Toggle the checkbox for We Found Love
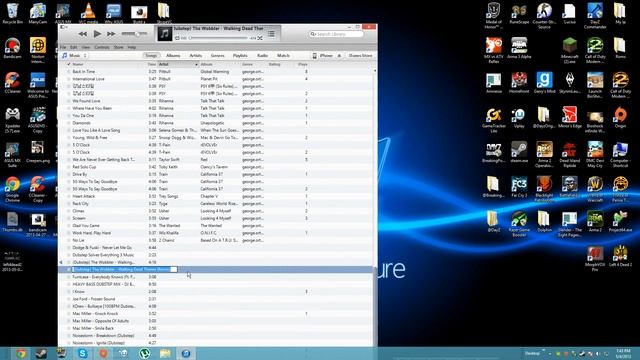 click(69, 101)
